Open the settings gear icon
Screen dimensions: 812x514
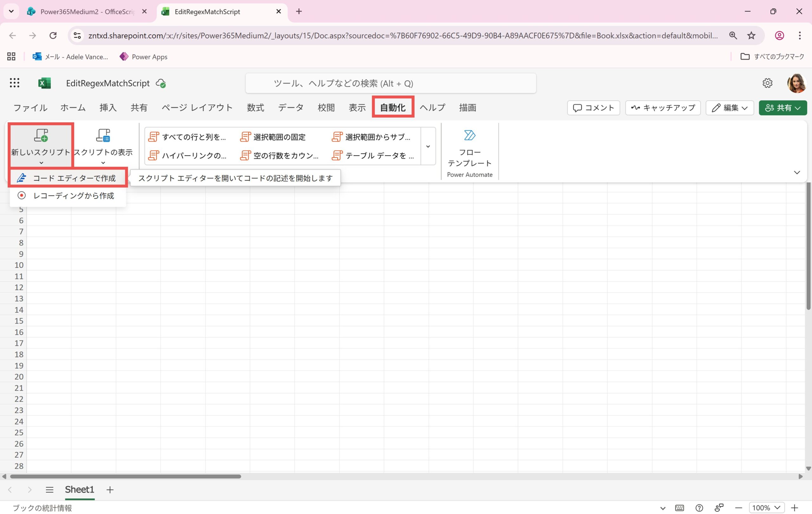coord(767,83)
